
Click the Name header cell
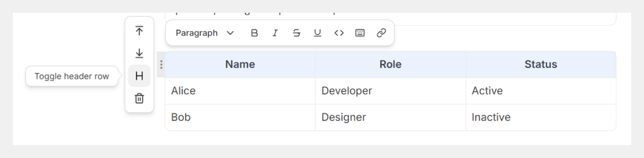[240, 65]
